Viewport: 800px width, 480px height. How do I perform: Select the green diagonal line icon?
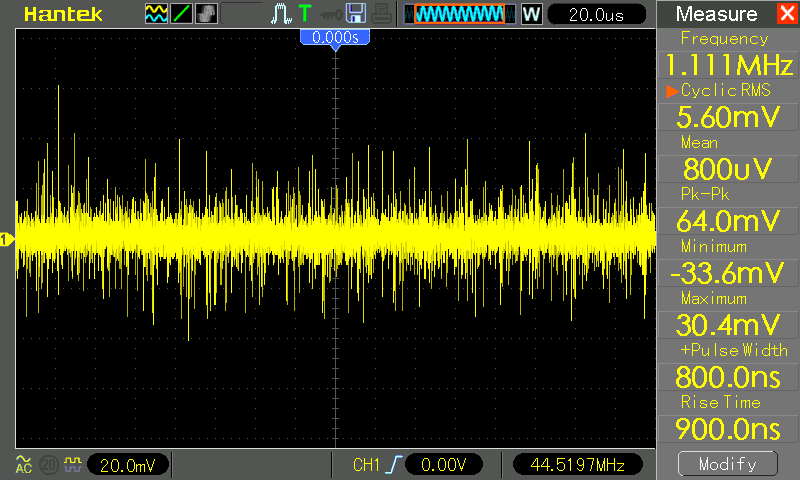point(181,14)
